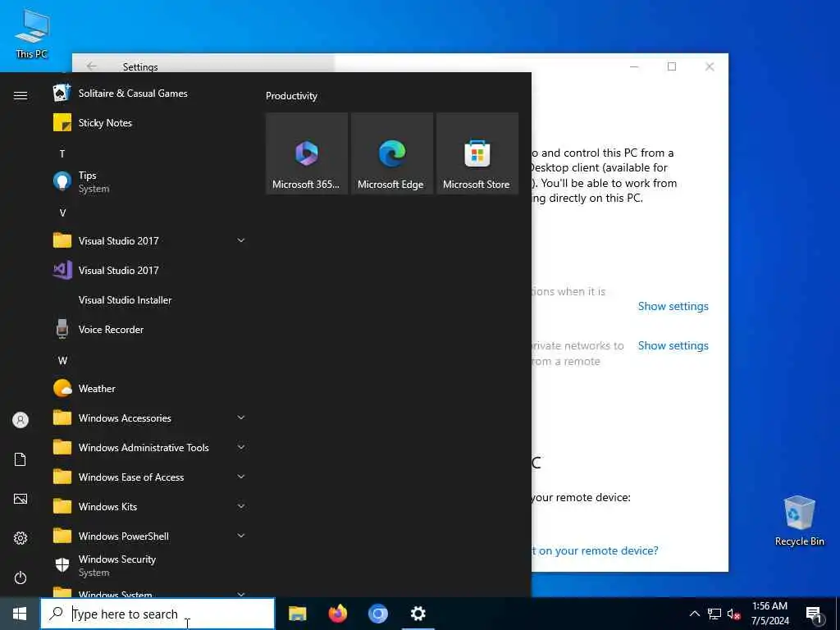Expand Windows Ease of Access folder
Viewport: 840px width, 630px height.
150,477
